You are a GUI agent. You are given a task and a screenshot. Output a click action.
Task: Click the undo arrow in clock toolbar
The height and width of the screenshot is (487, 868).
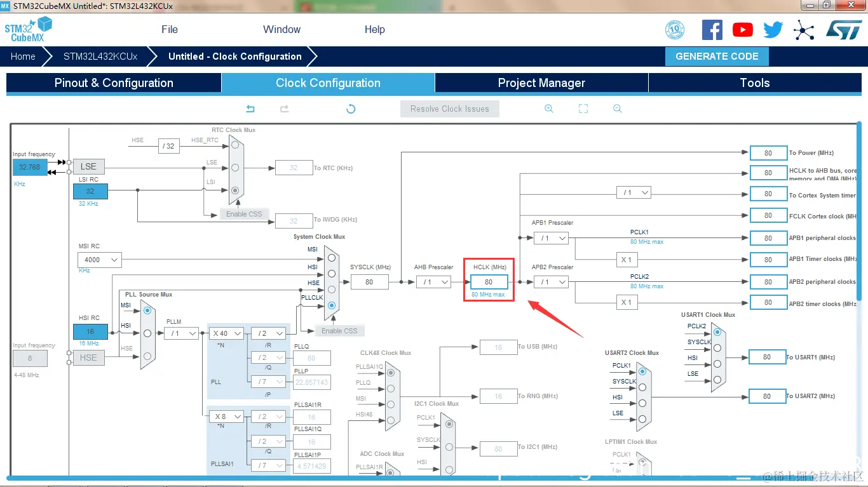250,109
